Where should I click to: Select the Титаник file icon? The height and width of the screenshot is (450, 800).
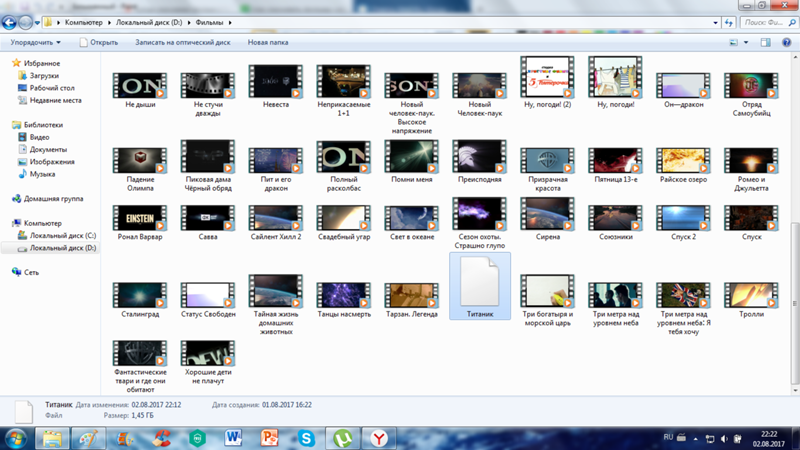coord(480,282)
